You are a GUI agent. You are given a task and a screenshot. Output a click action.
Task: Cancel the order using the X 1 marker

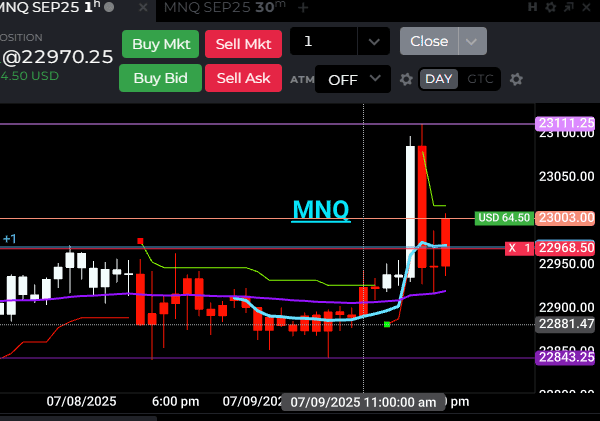(519, 248)
